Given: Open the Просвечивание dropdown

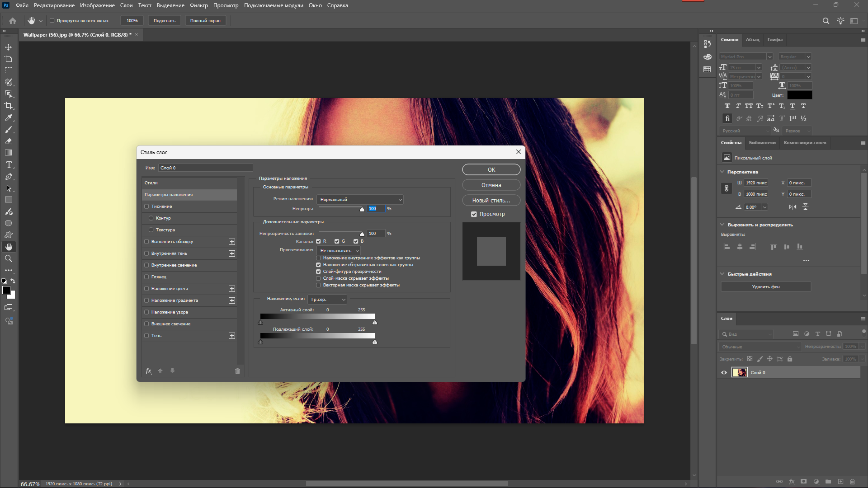Looking at the screenshot, I should tap(339, 250).
